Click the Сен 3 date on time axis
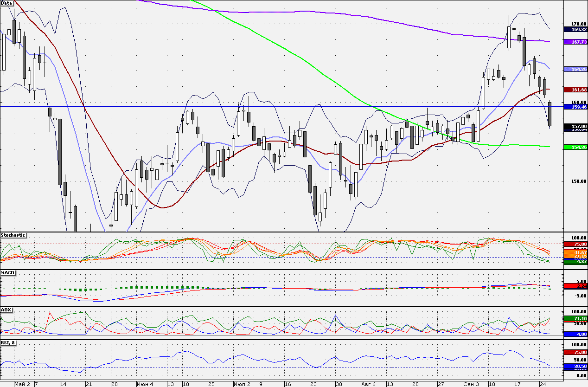The image size is (588, 387). point(472,384)
